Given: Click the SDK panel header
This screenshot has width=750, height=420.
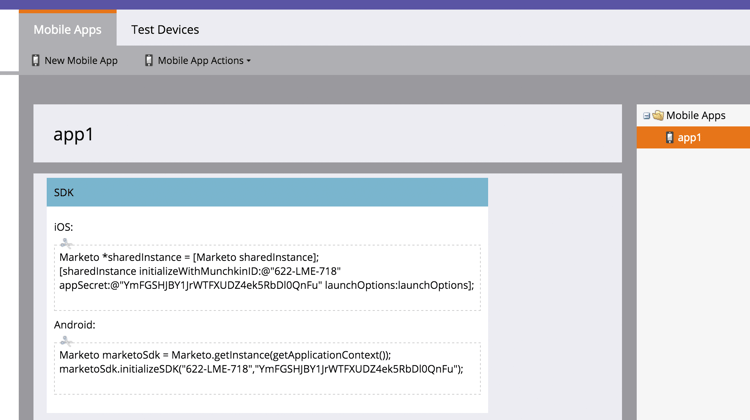Looking at the screenshot, I should (267, 192).
